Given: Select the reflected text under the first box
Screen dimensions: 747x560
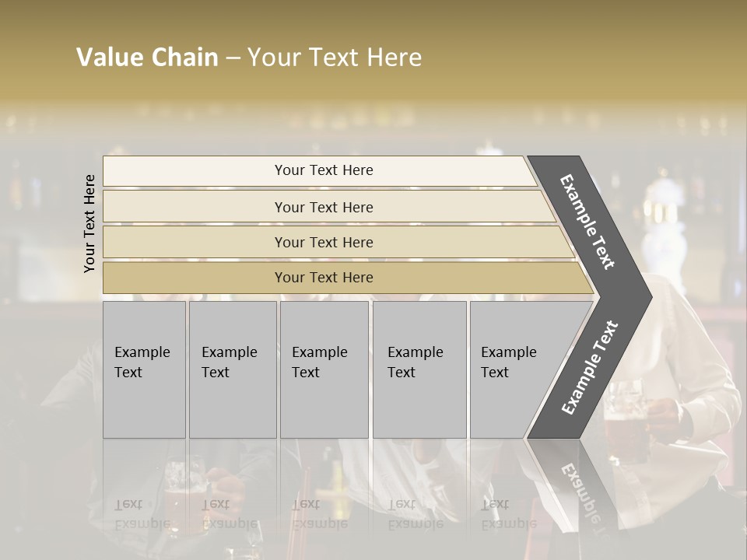Looking at the screenshot, I should (142, 515).
